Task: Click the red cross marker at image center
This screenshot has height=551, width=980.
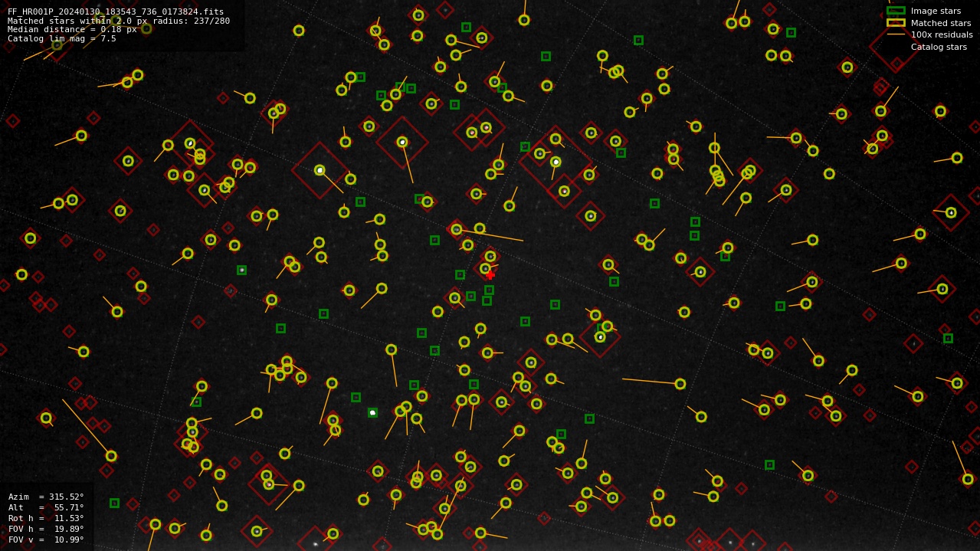Action: [x=490, y=275]
